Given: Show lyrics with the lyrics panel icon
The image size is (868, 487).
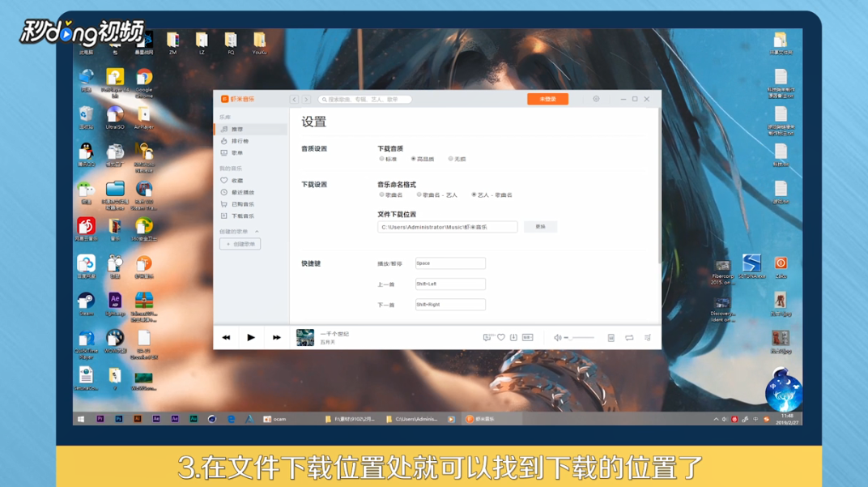Looking at the screenshot, I should click(x=611, y=337).
